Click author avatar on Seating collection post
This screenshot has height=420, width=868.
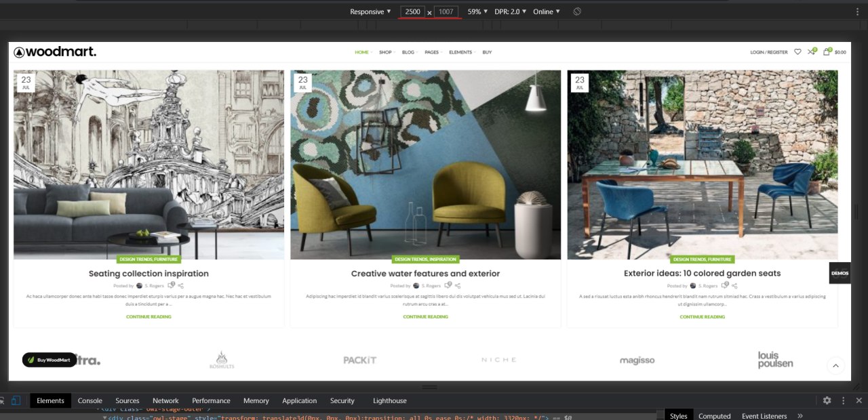pyautogui.click(x=139, y=286)
